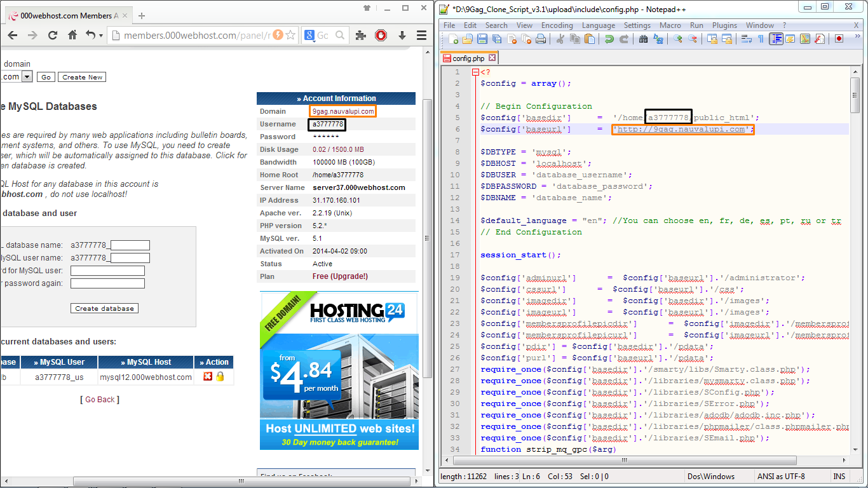Click the Redo toolbar icon
This screenshot has height=488, width=868.
tap(624, 39)
